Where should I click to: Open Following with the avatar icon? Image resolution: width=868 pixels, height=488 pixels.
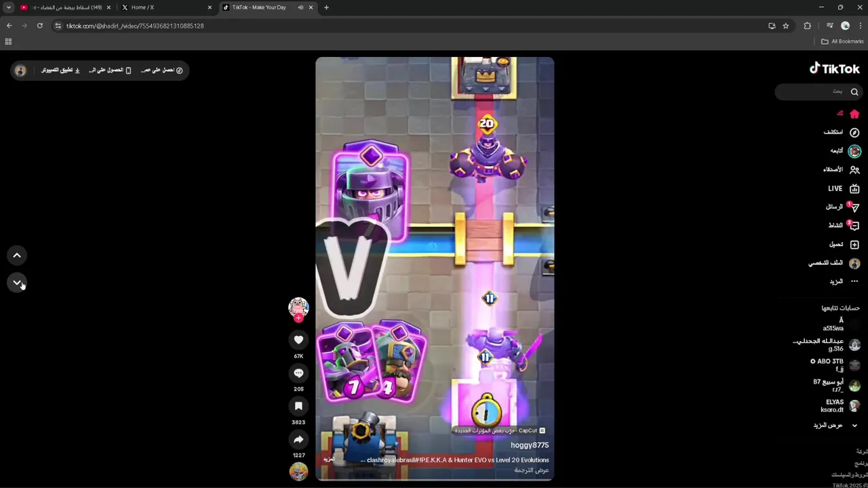[854, 151]
